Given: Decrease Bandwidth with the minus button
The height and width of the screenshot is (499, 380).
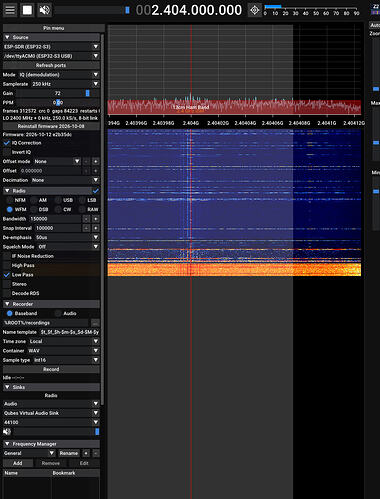Looking at the screenshot, I should tap(86, 219).
